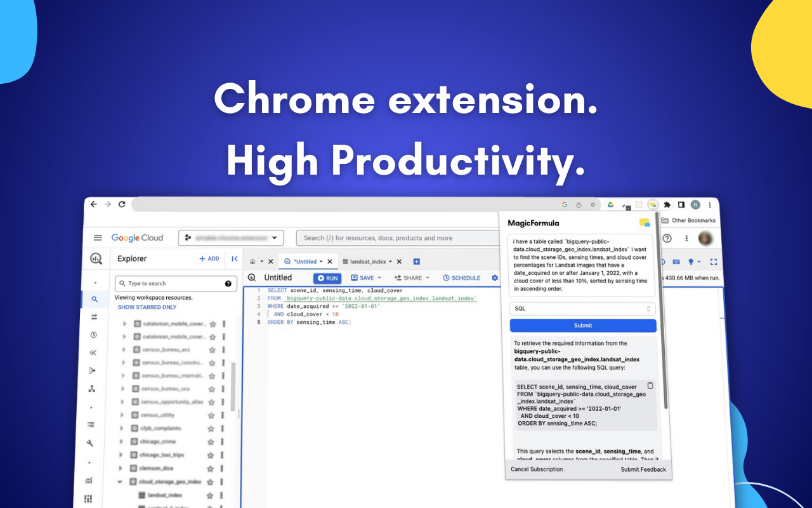Toggle SHOW STARRED ONLY filter
Image resolution: width=812 pixels, height=508 pixels.
pos(147,307)
